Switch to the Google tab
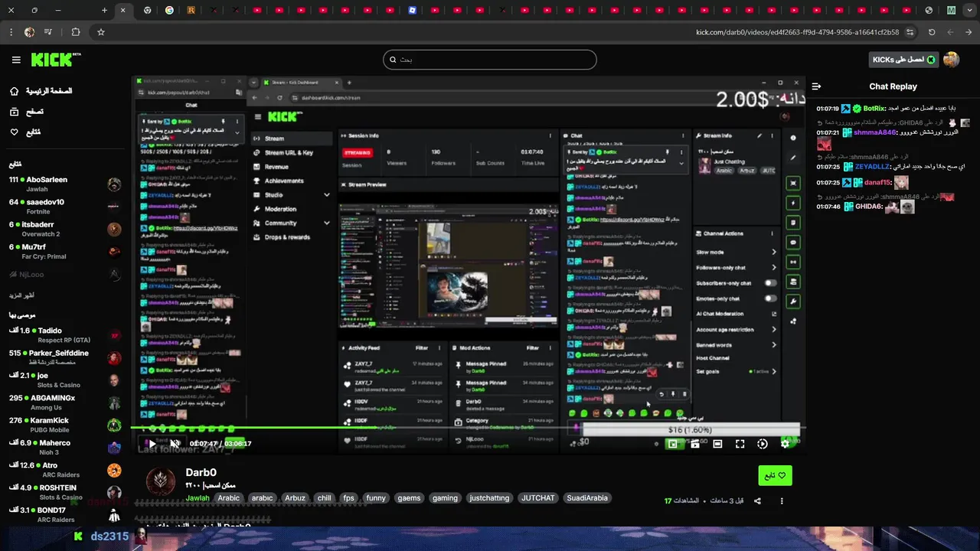Image resolution: width=980 pixels, height=551 pixels. coord(169,11)
